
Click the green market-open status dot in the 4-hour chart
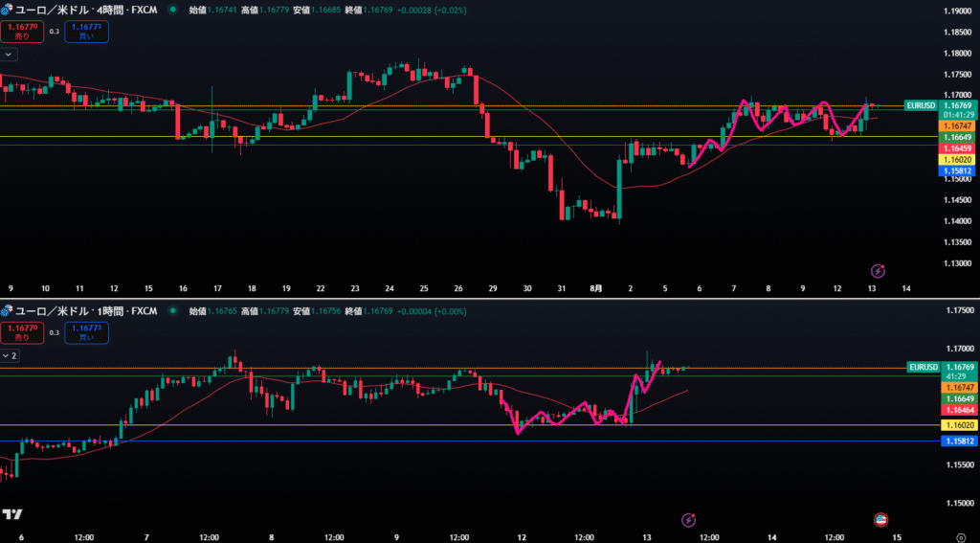tap(172, 11)
